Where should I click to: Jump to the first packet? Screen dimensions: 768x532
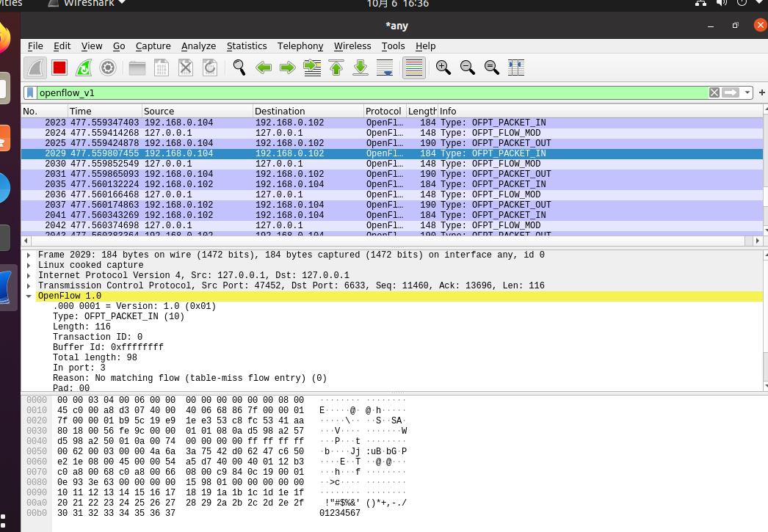336,68
